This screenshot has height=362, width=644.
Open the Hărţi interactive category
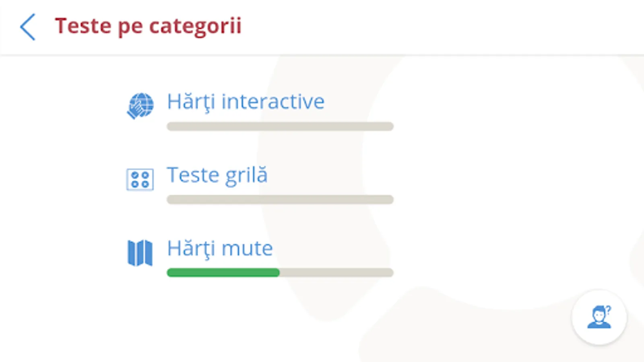(246, 102)
